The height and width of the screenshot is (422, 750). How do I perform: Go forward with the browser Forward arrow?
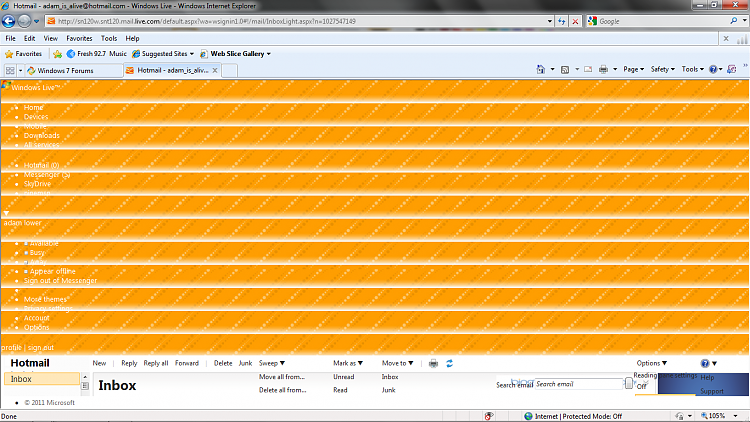[24, 21]
